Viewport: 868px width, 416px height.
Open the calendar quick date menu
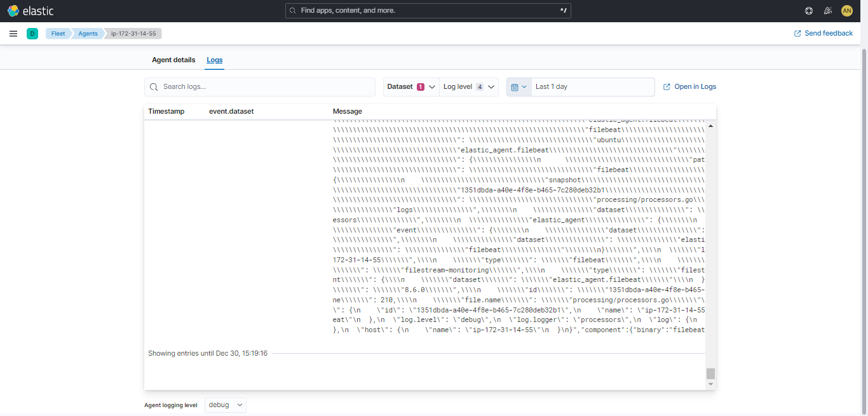pyautogui.click(x=519, y=87)
